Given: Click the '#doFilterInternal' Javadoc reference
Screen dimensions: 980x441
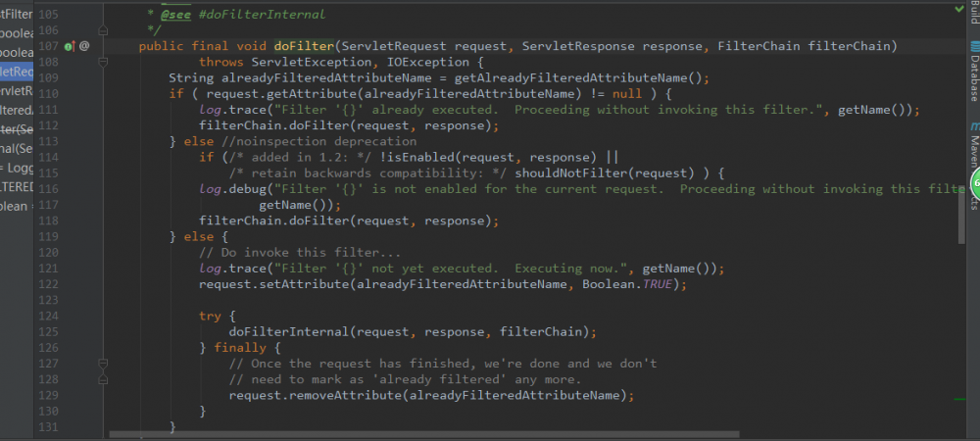Looking at the screenshot, I should click(x=262, y=15).
